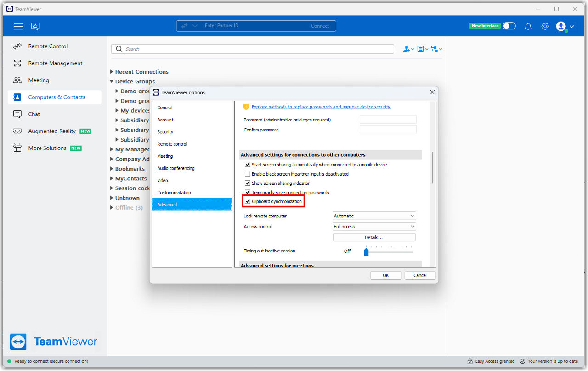Enable black screen if partner input deactivated
The image size is (588, 371).
click(248, 174)
